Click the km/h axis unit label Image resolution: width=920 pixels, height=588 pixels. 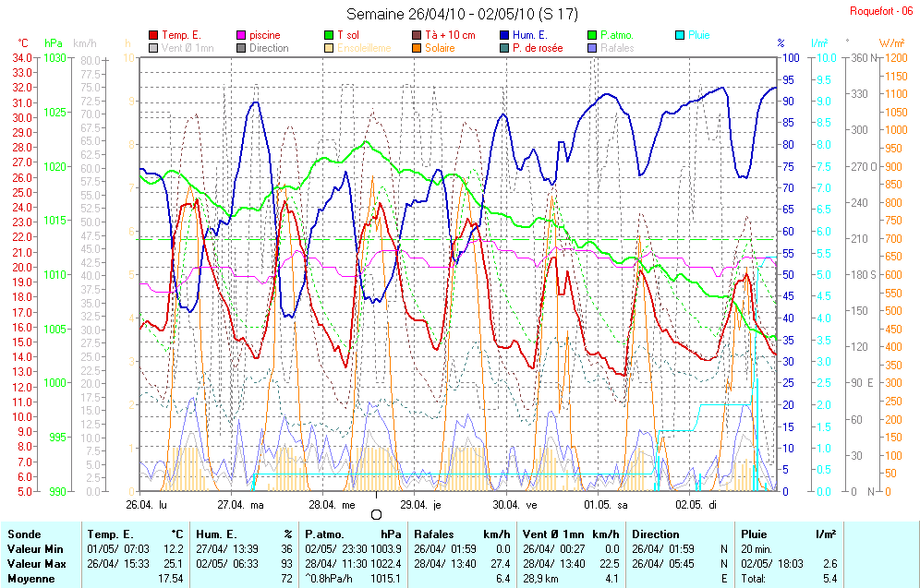point(85,43)
